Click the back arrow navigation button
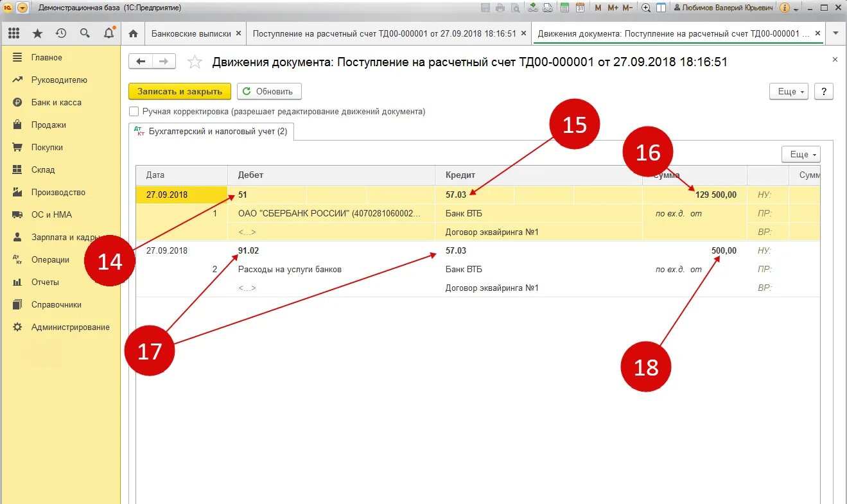Image resolution: width=847 pixels, height=504 pixels. tap(141, 61)
